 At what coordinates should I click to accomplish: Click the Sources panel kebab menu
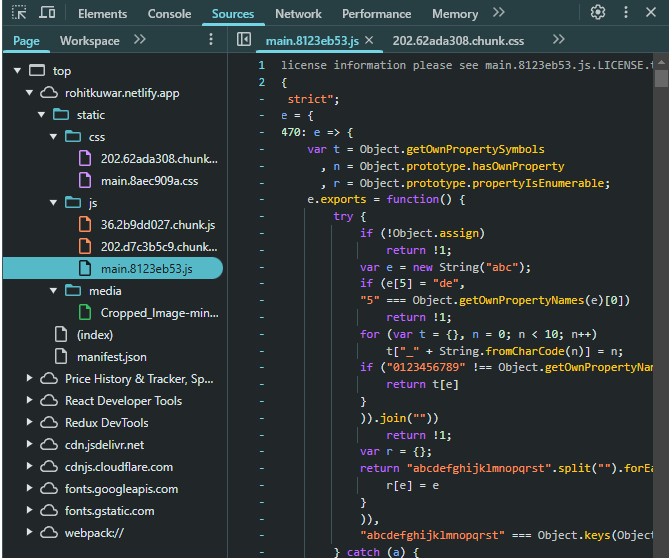pyautogui.click(x=210, y=40)
